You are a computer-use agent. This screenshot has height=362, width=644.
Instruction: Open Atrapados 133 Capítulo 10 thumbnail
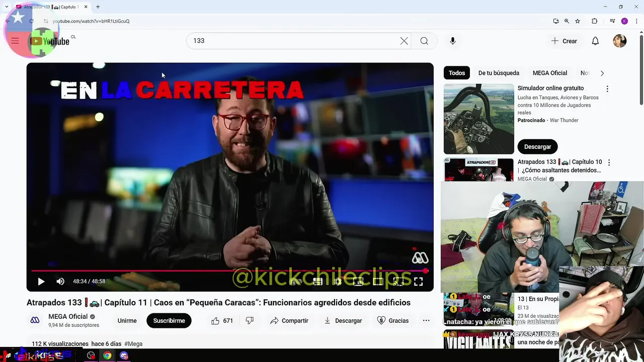pyautogui.click(x=478, y=170)
